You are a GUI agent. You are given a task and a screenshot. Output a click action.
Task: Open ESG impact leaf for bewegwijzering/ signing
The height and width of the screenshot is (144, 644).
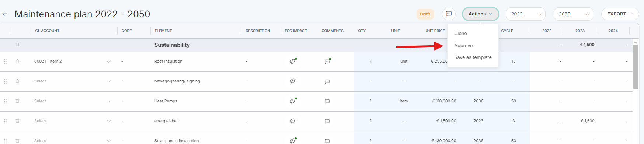tap(293, 81)
